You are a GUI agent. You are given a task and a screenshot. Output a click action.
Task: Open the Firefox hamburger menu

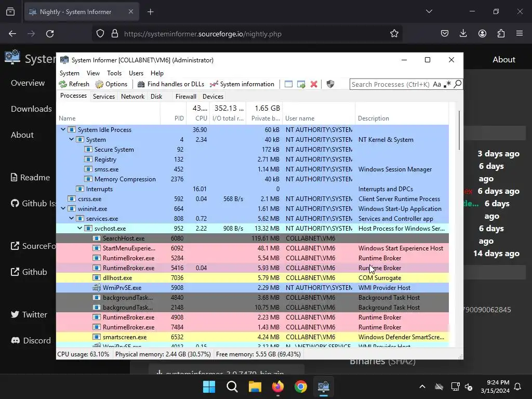[x=520, y=33]
